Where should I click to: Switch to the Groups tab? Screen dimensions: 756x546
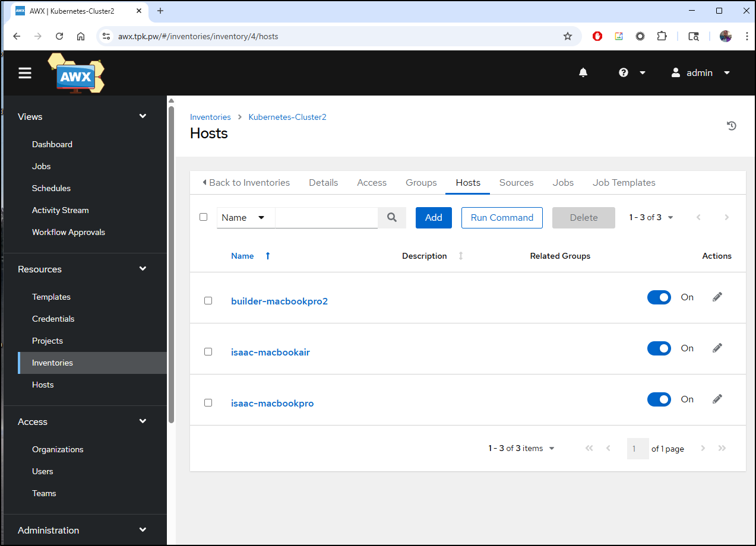coord(421,183)
